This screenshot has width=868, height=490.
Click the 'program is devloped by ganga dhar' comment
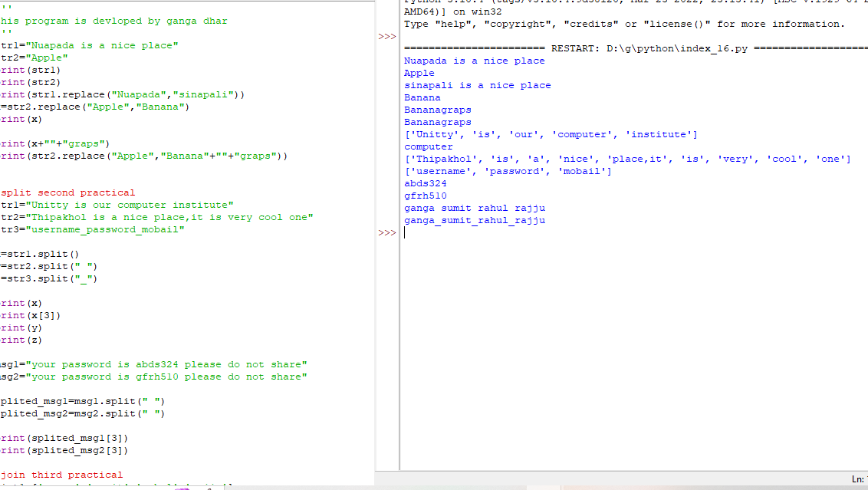(x=115, y=21)
